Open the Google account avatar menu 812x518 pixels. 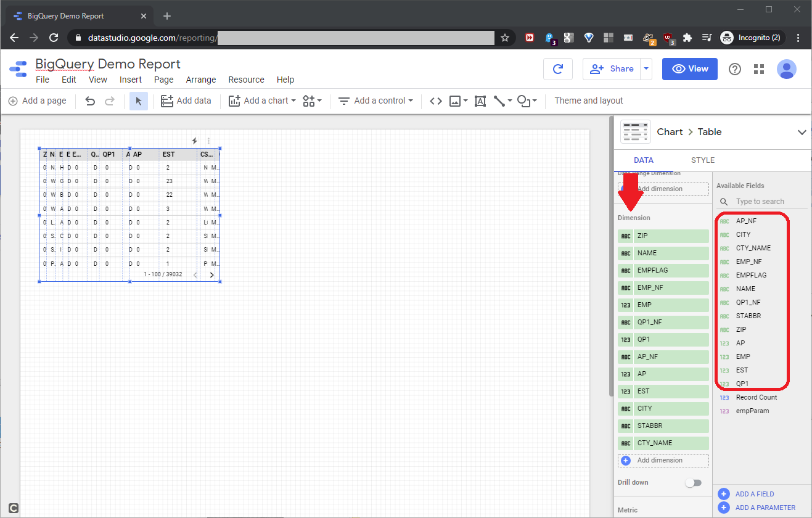coord(787,69)
